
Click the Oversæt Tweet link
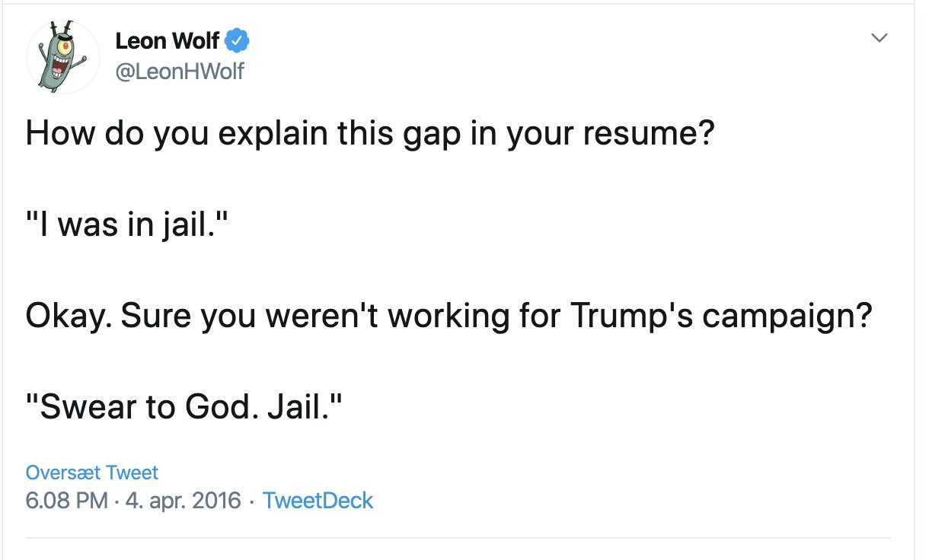92,473
